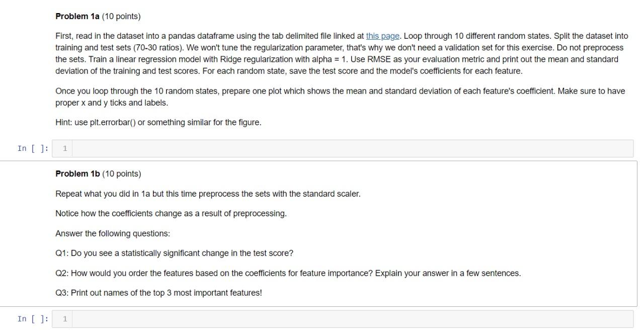Click the Q1 test score question
The width and height of the screenshot is (644, 333).
(174, 253)
